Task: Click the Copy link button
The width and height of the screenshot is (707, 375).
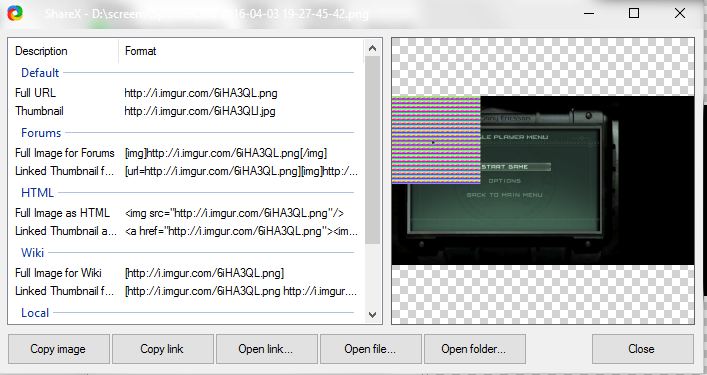Action: (162, 349)
